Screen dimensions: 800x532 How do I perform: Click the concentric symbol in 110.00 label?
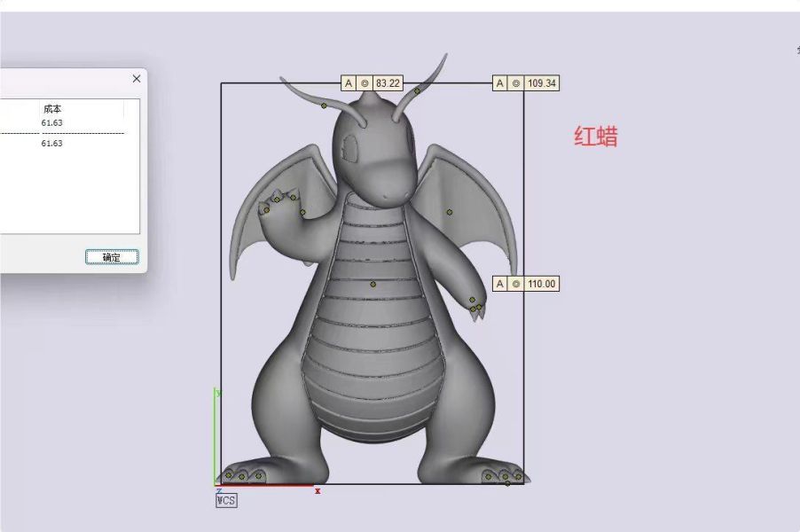coord(516,284)
